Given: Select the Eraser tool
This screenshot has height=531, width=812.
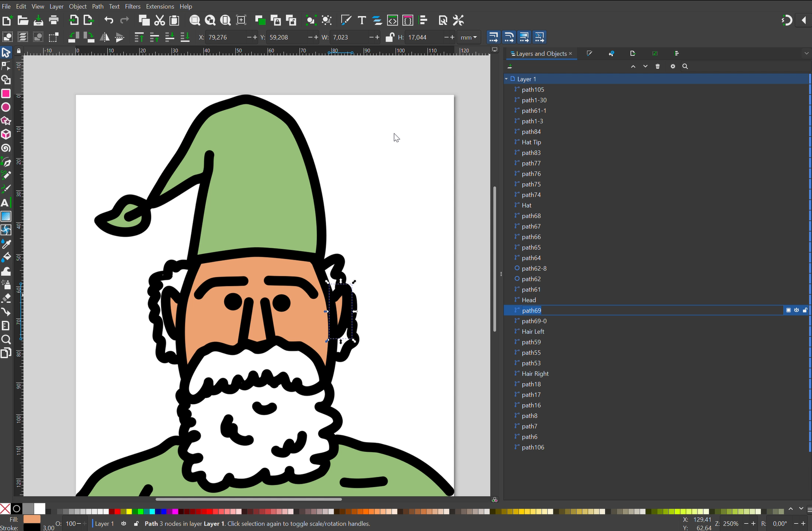Looking at the screenshot, I should [6, 298].
